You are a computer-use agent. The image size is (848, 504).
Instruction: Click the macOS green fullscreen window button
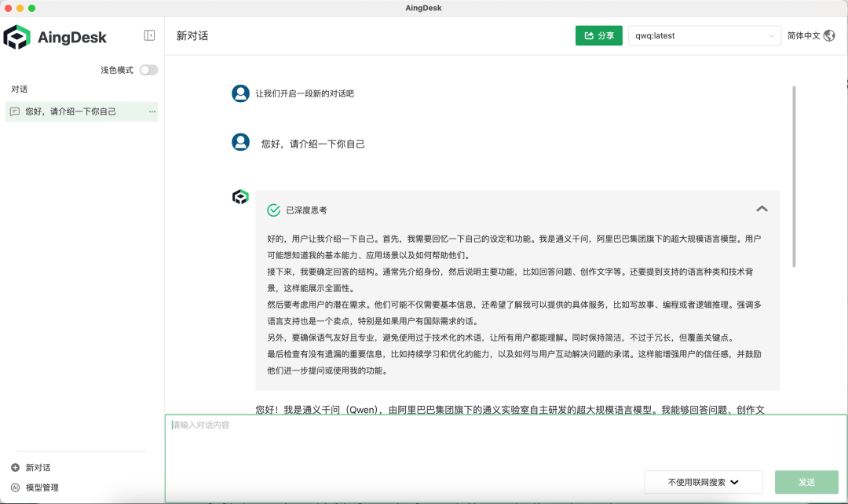click(x=32, y=8)
